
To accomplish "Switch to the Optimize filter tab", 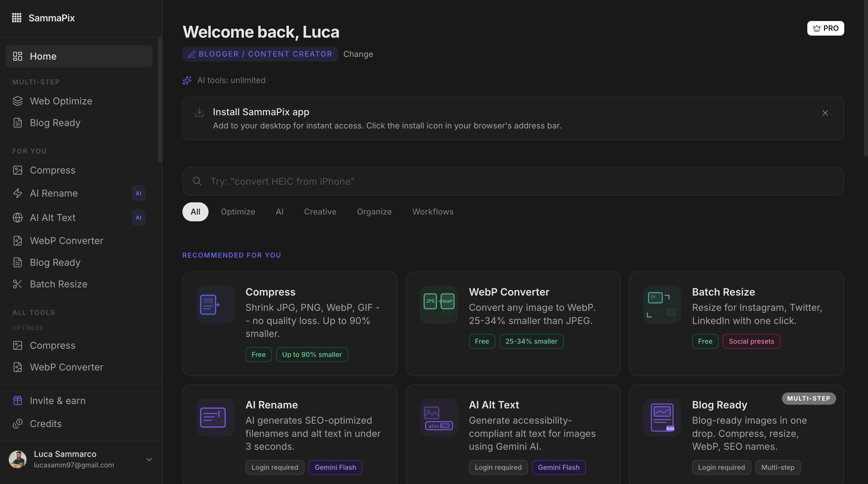I will [x=238, y=212].
